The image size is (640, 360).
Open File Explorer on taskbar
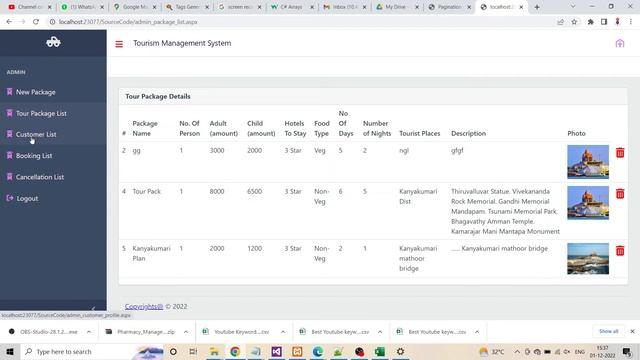(214, 351)
